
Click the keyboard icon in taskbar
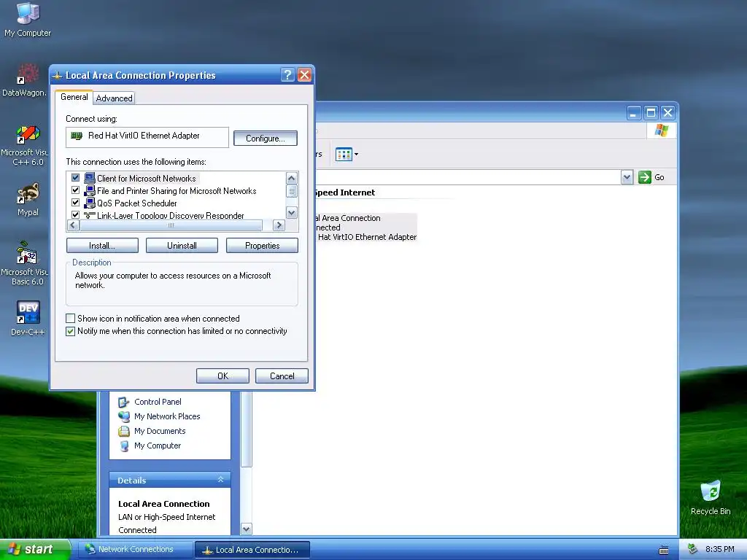click(664, 550)
